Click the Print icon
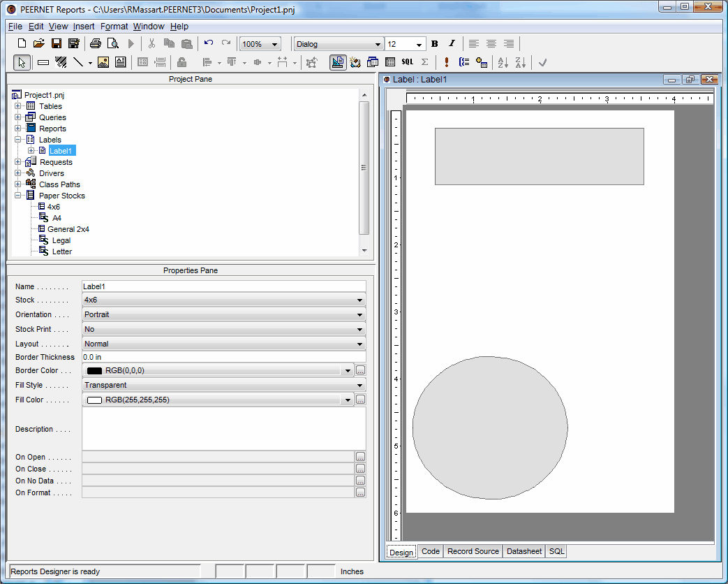 [95, 44]
